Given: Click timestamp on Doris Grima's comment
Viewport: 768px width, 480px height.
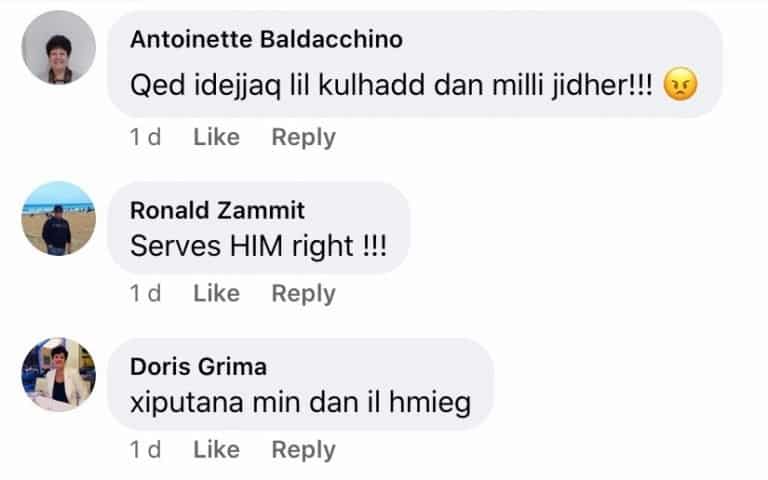Looking at the screenshot, I should coord(145,449).
